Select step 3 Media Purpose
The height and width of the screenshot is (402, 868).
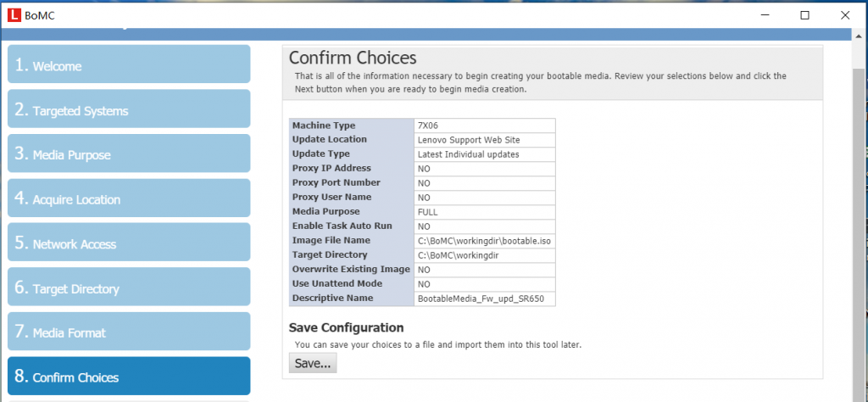129,154
